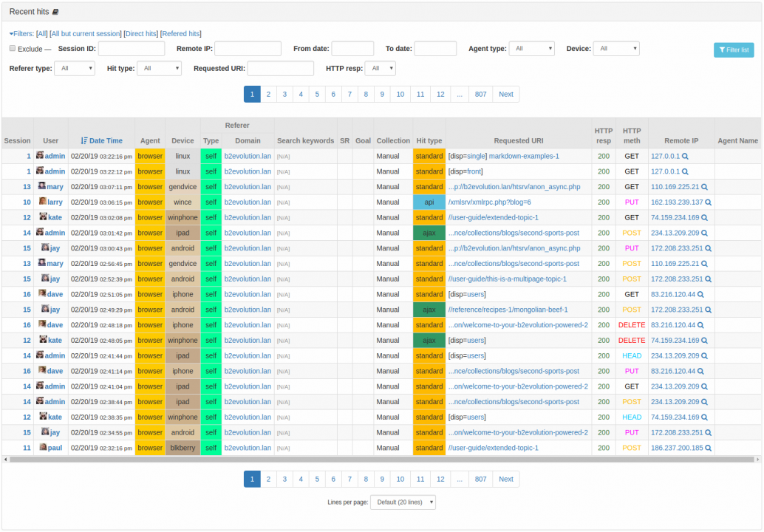This screenshot has width=764, height=532.
Task: Collapse the Filters section toggle
Action: pyautogui.click(x=21, y=33)
